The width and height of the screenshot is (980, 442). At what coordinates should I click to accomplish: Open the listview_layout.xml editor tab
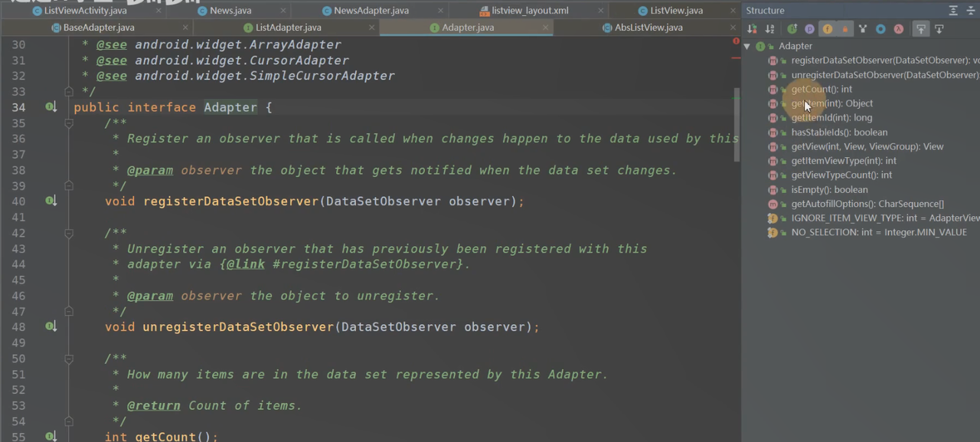[x=529, y=11]
